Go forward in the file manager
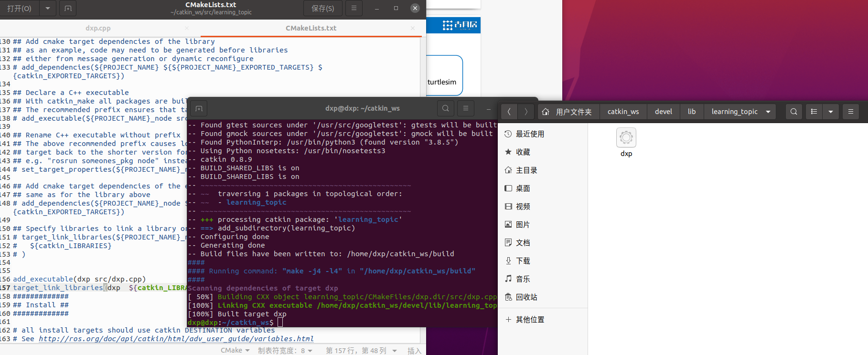The width and height of the screenshot is (868, 355). coord(526,112)
